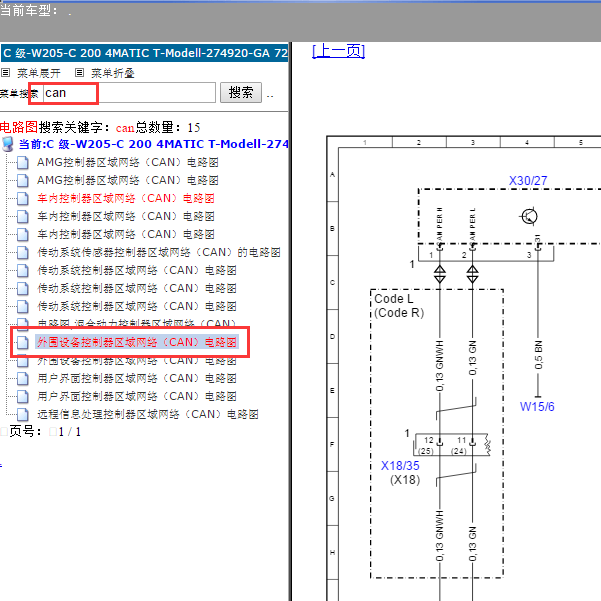Click document icon beside 传动系统传感器控制器区域网络 entry
This screenshot has height=601, width=601.
23,253
